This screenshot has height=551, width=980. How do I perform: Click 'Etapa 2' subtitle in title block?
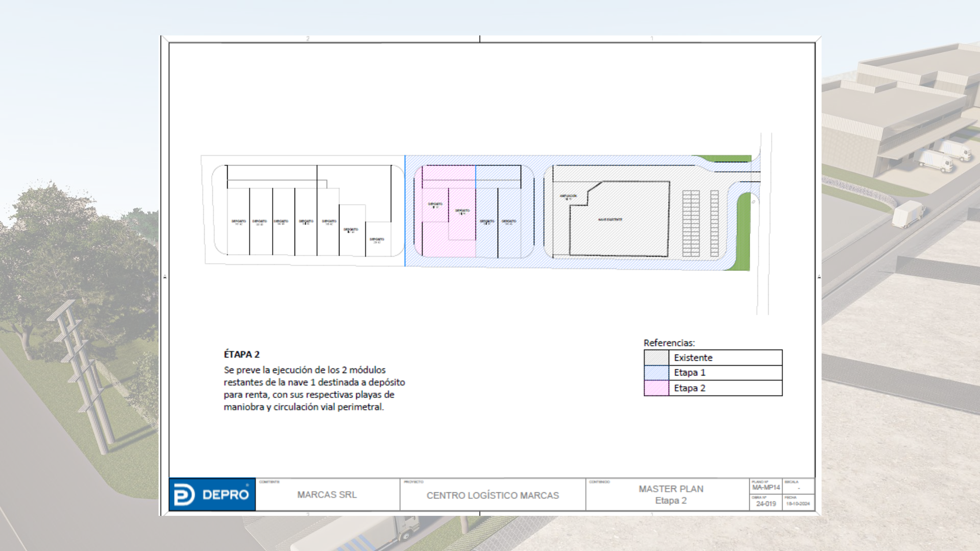coord(671,500)
